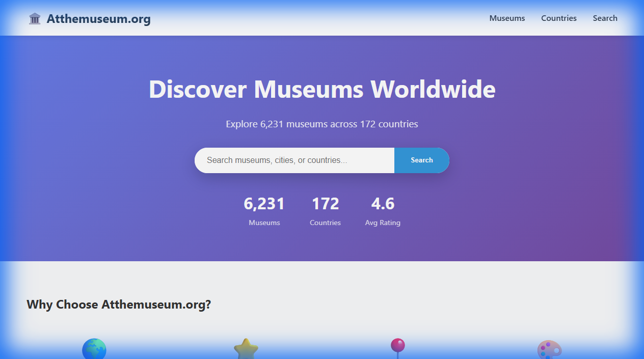Select Search in the top navigation bar

coord(605,18)
